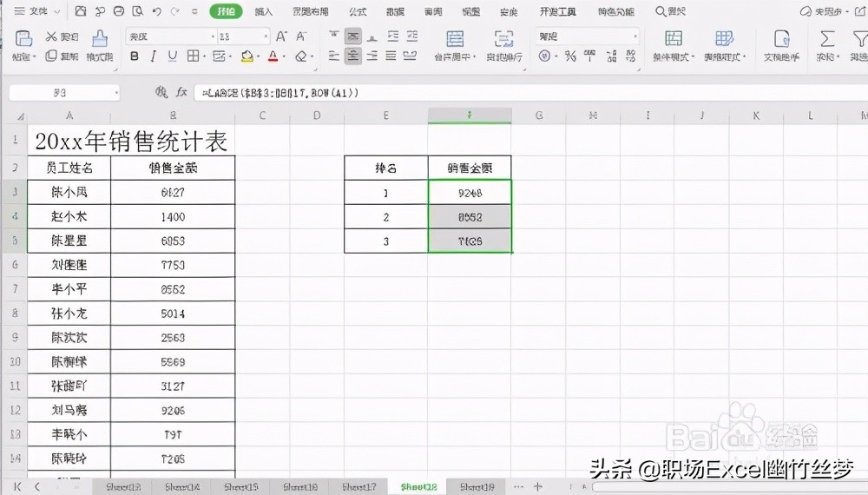Image resolution: width=868 pixels, height=495 pixels.
Task: Click the cloud sync status button
Action: click(x=825, y=11)
